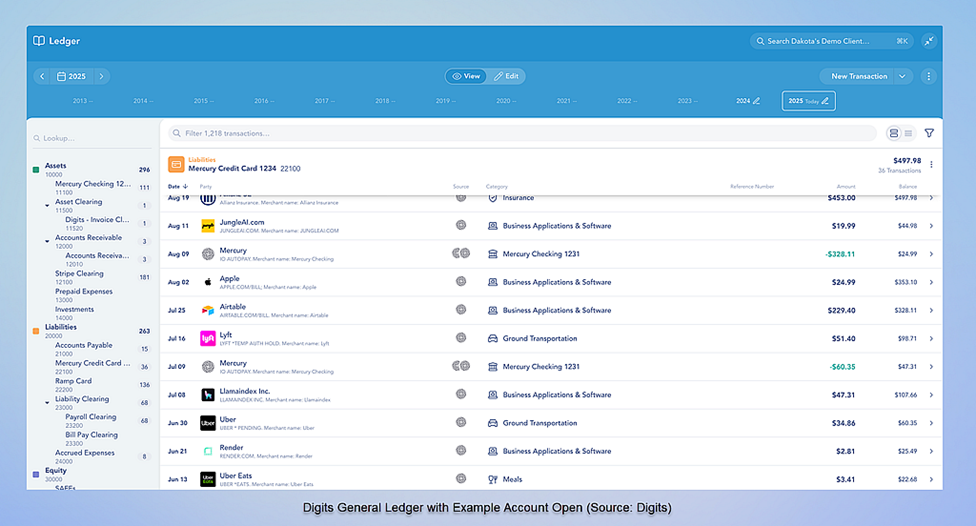Open Mercury Credit Card in sidebar
Viewport: 976px width, 526px height.
click(92, 363)
